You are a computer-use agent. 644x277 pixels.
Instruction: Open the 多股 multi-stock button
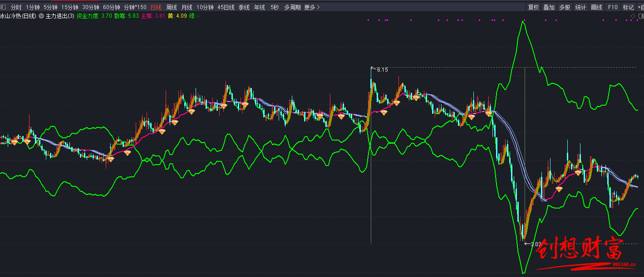coord(565,7)
